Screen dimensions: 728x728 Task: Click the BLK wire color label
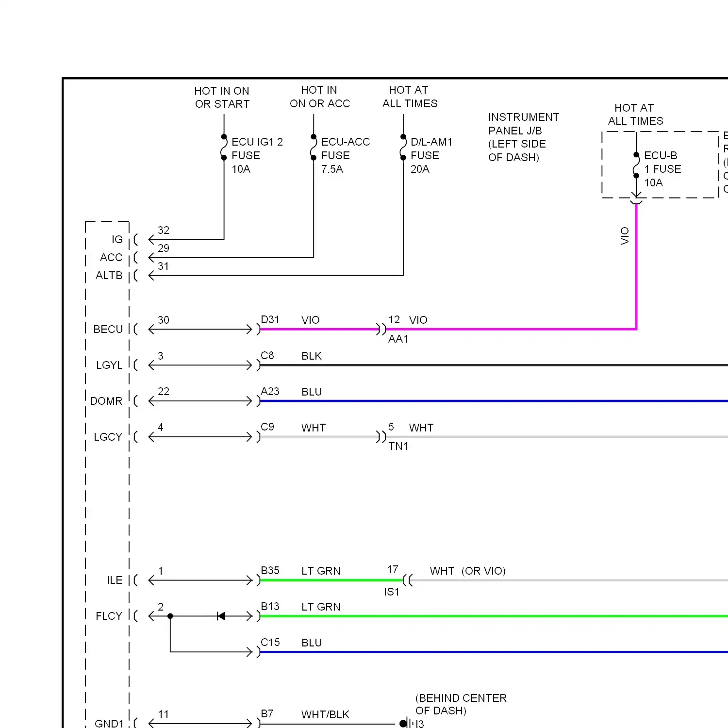point(312,356)
